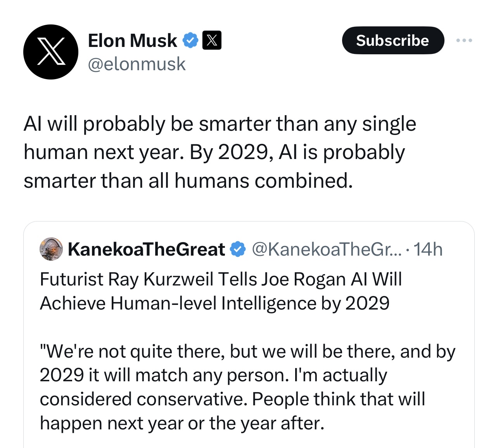498x448 pixels.
Task: Click the final line "happen next year or the year after"
Action: pyautogui.click(x=182, y=423)
